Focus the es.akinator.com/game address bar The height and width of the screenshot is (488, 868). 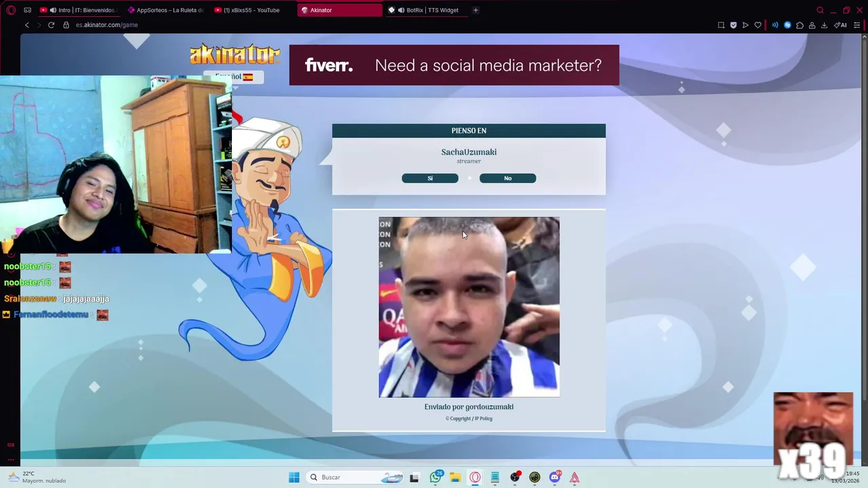coord(106,25)
